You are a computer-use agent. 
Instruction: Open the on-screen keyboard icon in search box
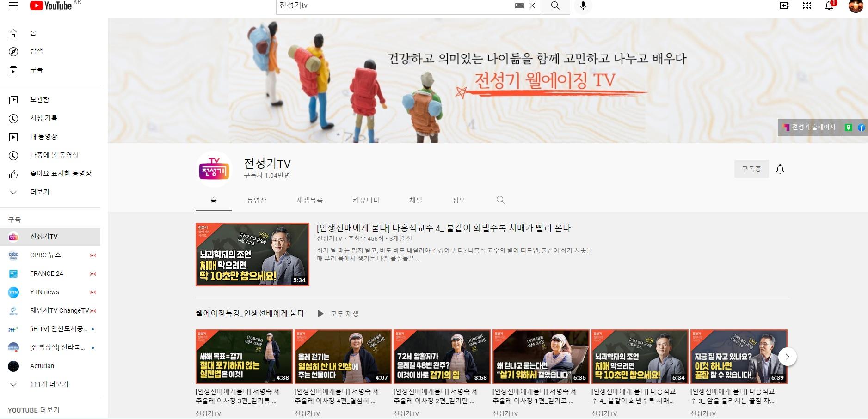[519, 6]
